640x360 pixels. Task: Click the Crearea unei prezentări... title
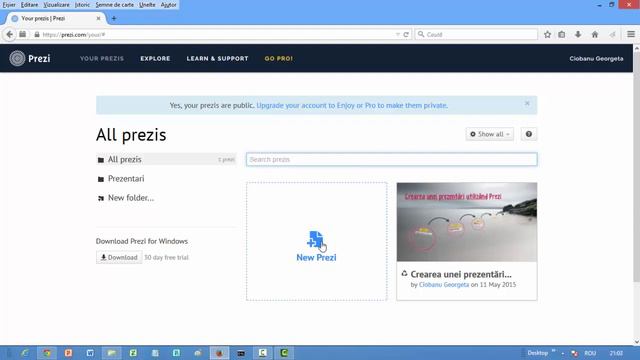[461, 274]
